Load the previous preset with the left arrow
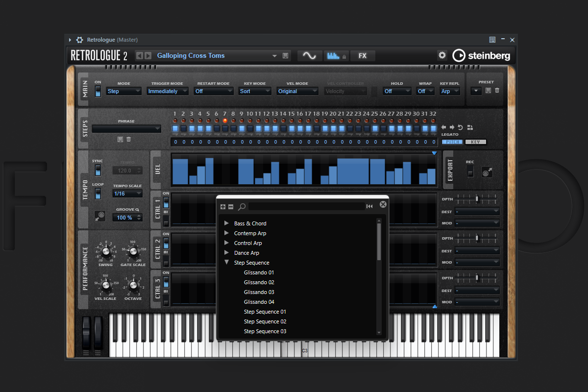 click(140, 56)
